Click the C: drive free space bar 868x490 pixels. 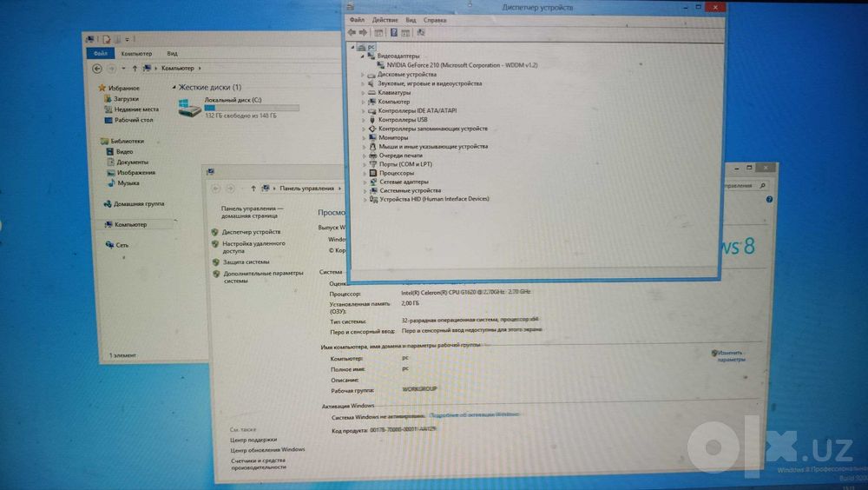click(252, 108)
